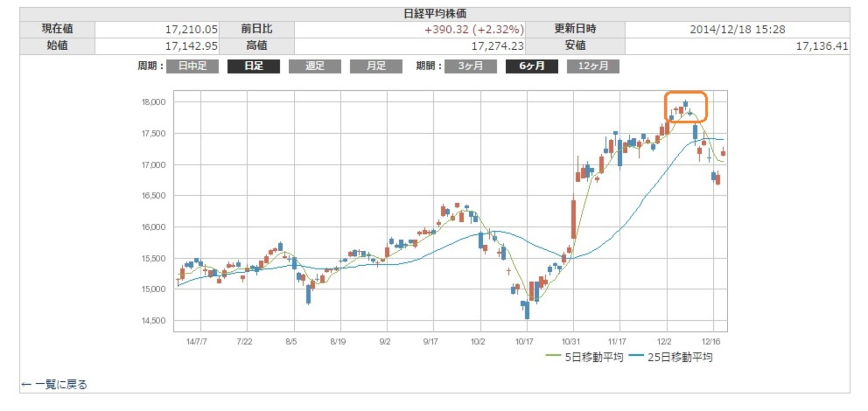The image size is (868, 411).
Task: Switch chart period to 日中足 intraday view
Action: [x=191, y=67]
